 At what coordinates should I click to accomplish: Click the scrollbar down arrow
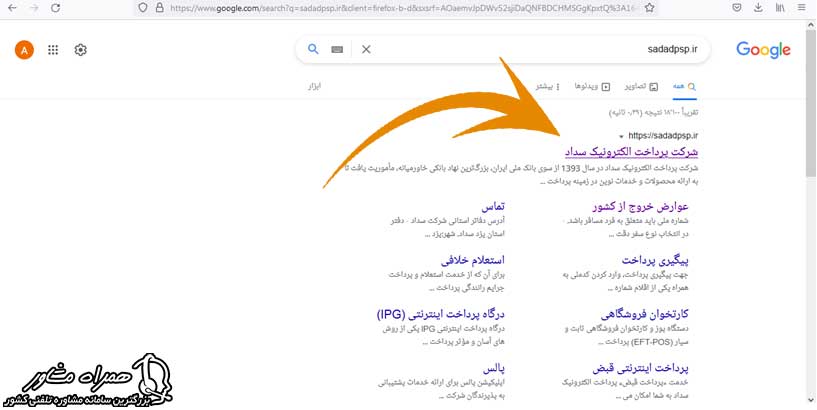811,400
